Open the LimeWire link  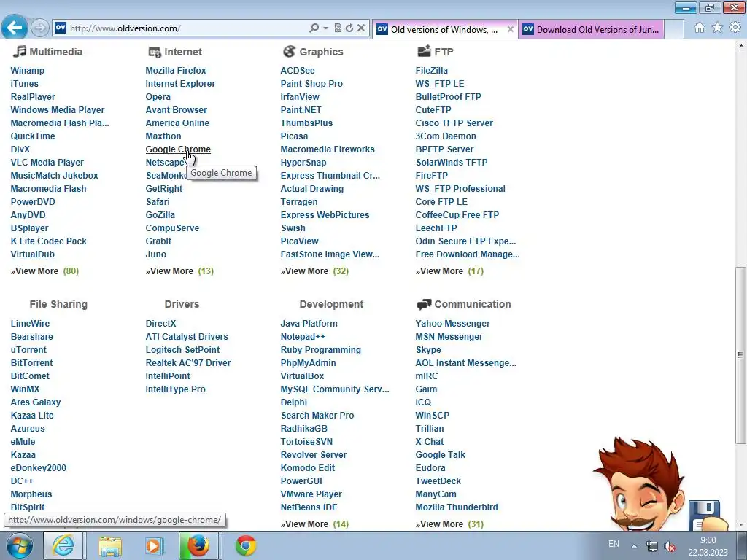30,323
